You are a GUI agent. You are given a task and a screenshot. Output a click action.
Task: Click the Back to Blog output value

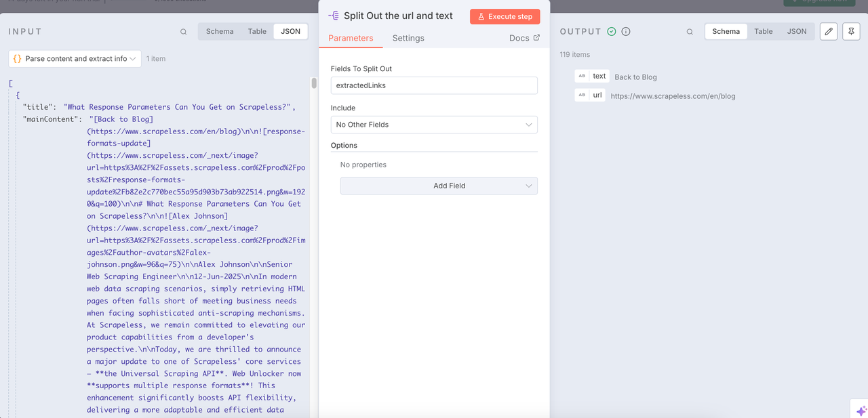click(635, 77)
